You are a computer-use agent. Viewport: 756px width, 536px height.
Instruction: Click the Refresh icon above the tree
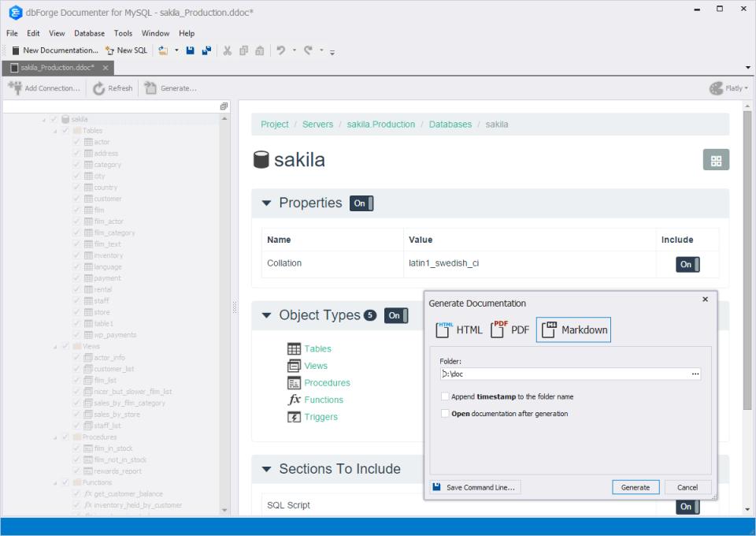96,87
